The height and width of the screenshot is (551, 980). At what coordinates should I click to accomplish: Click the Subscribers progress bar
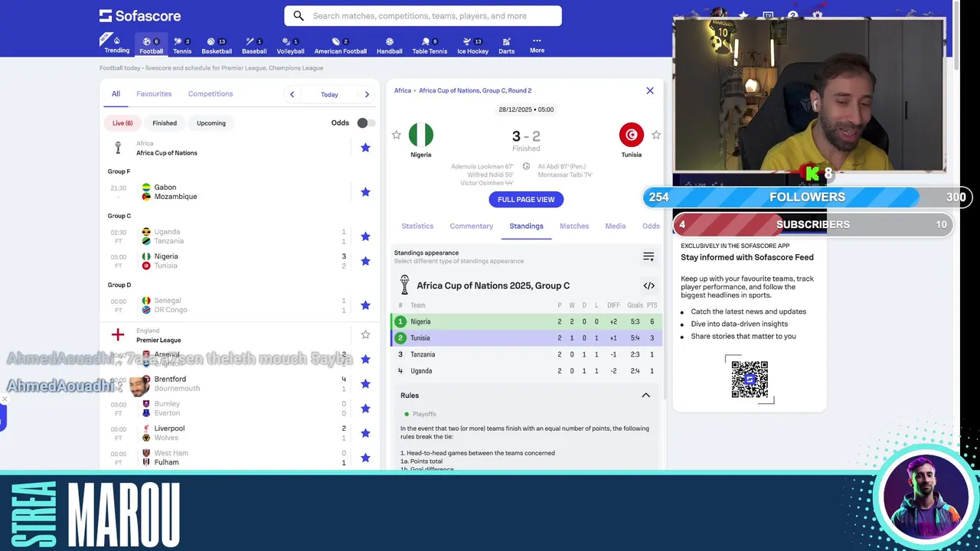[x=812, y=224]
